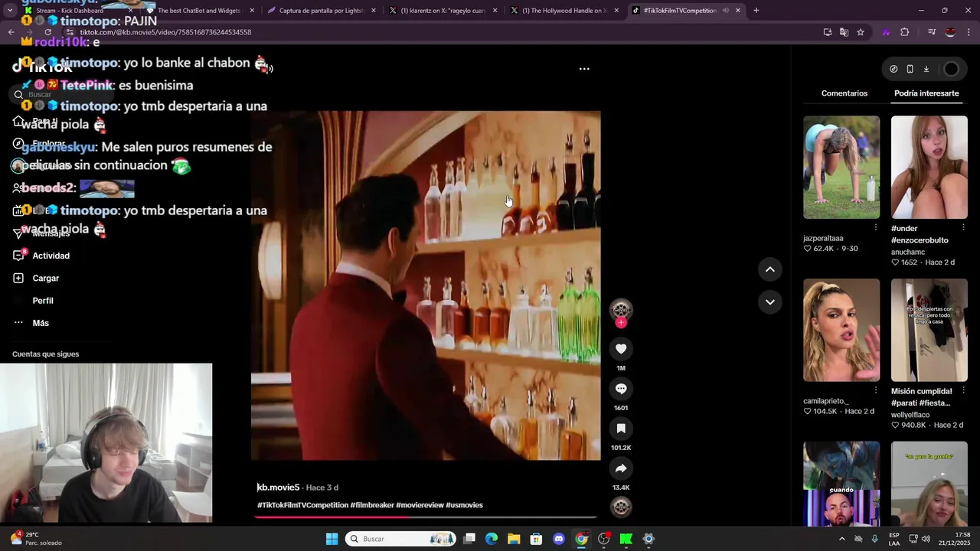The height and width of the screenshot is (551, 980).
Task: Open the camilaprieto._ video thumbnail
Action: 841,330
